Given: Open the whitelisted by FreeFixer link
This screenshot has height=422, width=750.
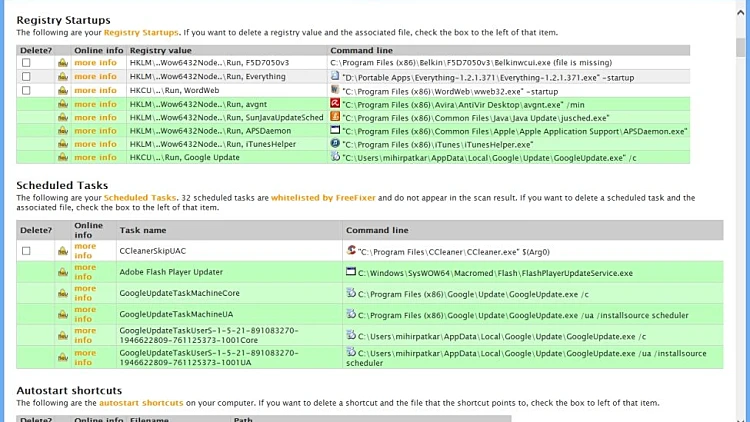Looking at the screenshot, I should (329, 198).
